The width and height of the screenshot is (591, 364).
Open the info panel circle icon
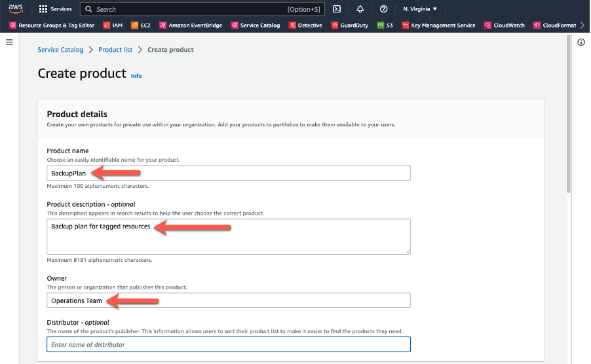click(581, 42)
